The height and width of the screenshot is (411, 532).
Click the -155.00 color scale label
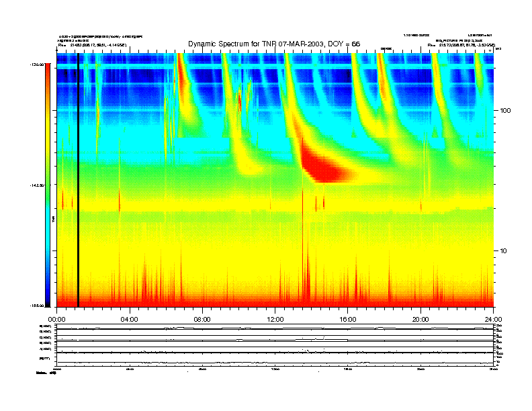pyautogui.click(x=37, y=306)
